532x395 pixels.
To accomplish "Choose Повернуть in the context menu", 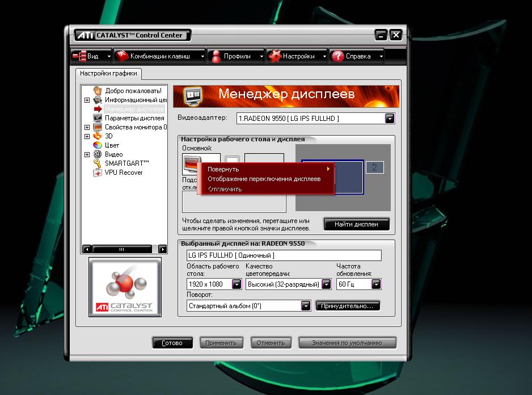I will (265, 169).
